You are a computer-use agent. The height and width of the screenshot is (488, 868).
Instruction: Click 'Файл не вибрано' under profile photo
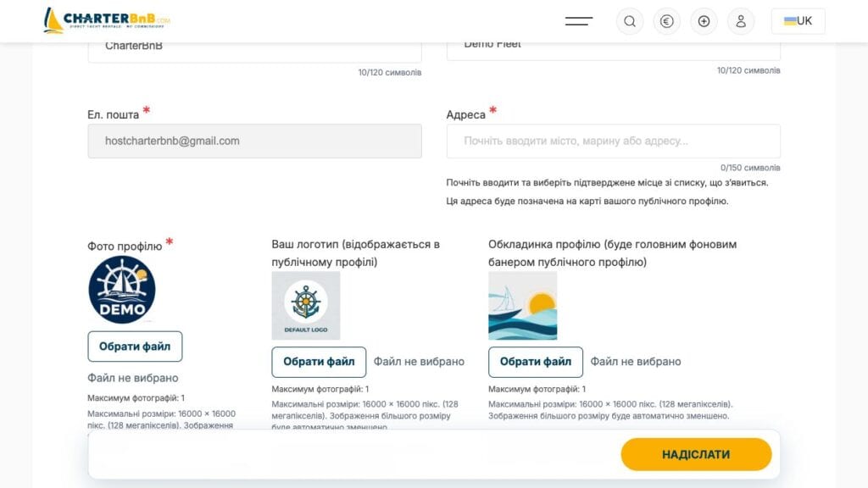point(133,378)
